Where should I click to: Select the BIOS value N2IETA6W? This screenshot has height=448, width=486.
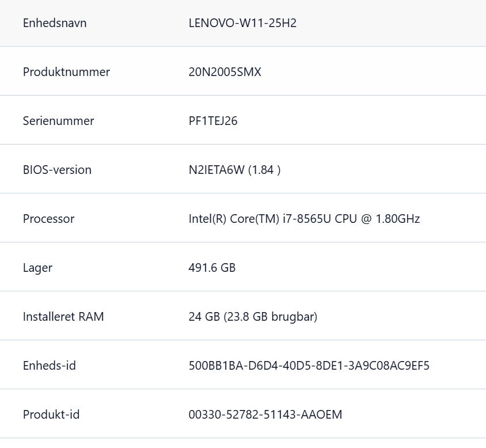[217, 170]
